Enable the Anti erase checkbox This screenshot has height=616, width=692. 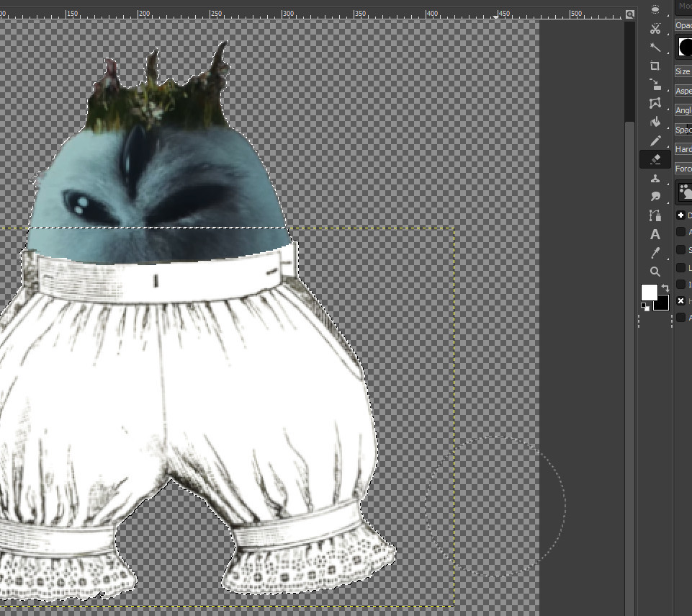(x=680, y=317)
